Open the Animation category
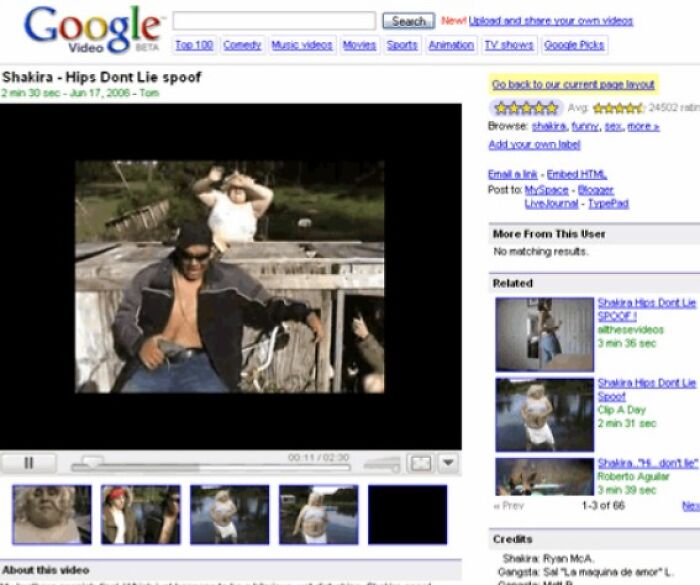The width and height of the screenshot is (700, 585). 451,45
